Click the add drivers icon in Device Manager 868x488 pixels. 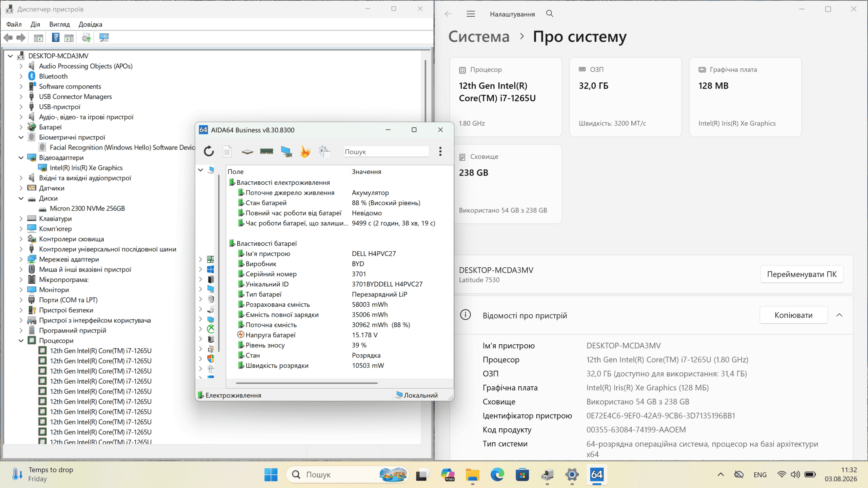[86, 38]
